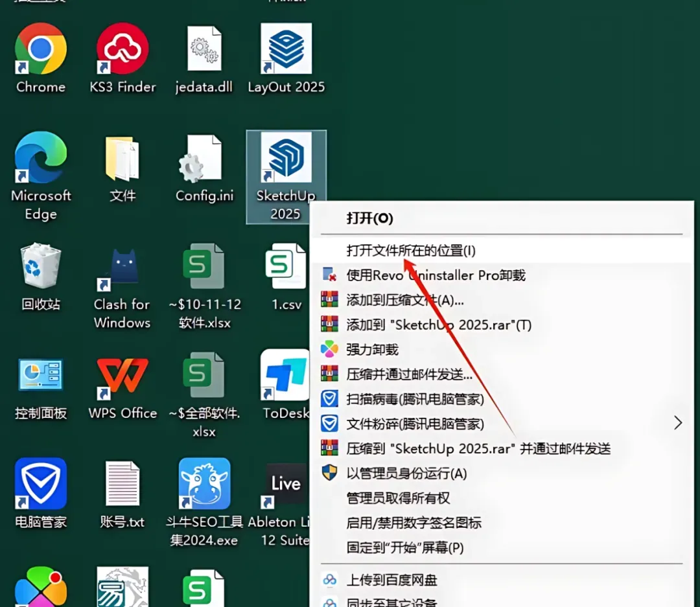Choose 添加到压缩文件(A)...
The height and width of the screenshot is (607, 700).
502,300
